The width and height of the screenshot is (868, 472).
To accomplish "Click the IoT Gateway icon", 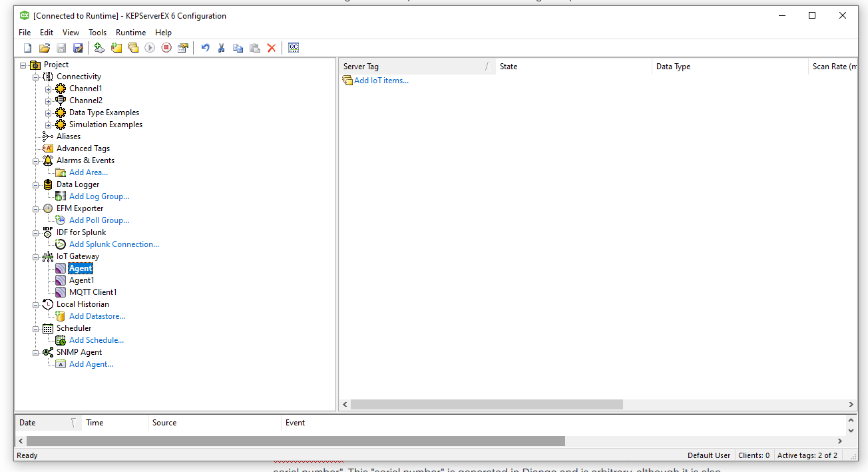I will (x=48, y=256).
